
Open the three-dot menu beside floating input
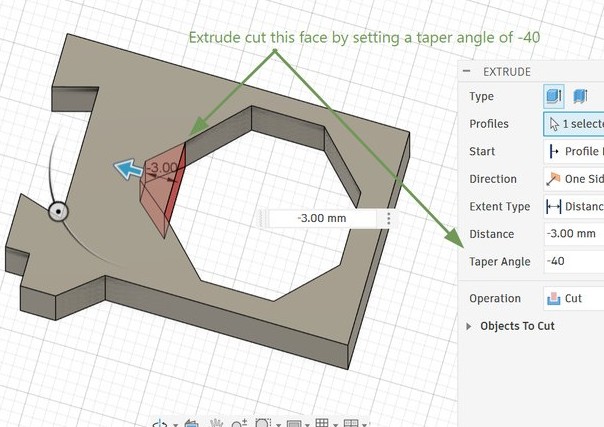[x=389, y=218]
